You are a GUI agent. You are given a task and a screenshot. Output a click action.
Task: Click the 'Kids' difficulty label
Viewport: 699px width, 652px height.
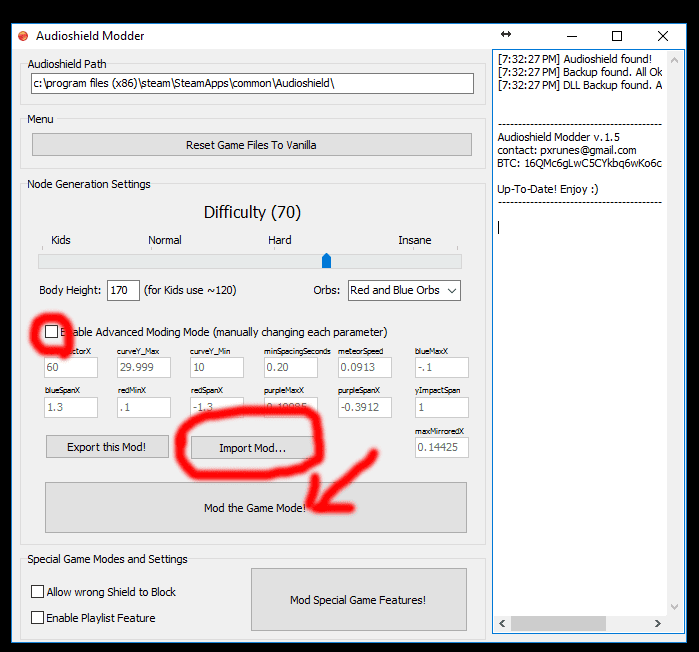61,240
